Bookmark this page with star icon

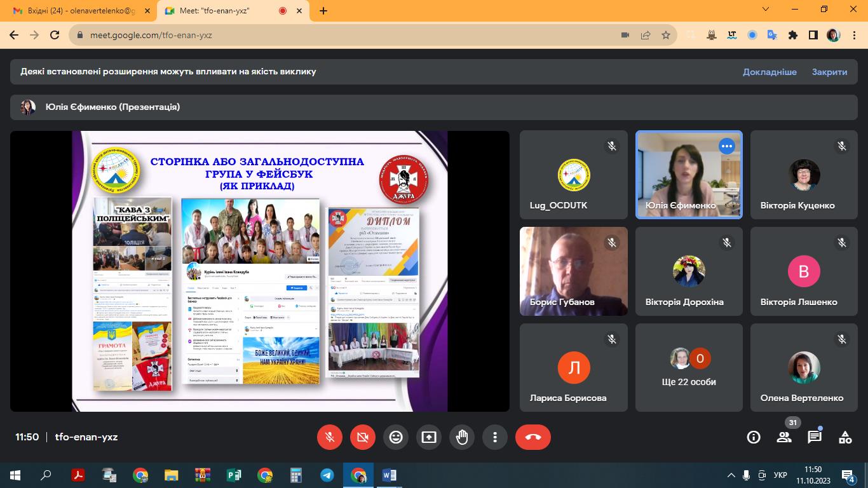[666, 35]
